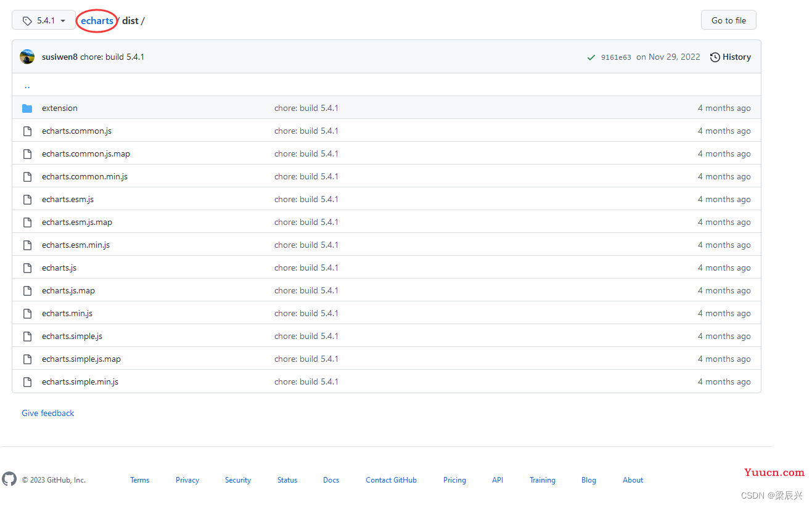This screenshot has width=812, height=506.
Task: Click the extension folder icon
Action: tap(27, 108)
